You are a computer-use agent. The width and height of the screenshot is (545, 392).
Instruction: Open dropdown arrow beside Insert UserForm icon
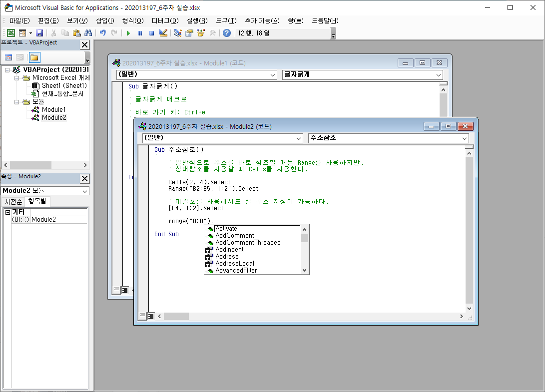[x=30, y=33]
